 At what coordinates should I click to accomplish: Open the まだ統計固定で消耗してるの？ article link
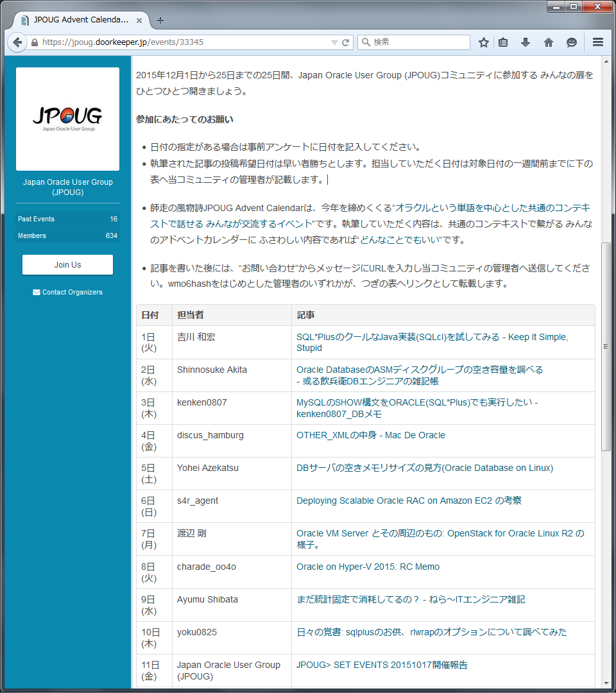click(x=411, y=599)
